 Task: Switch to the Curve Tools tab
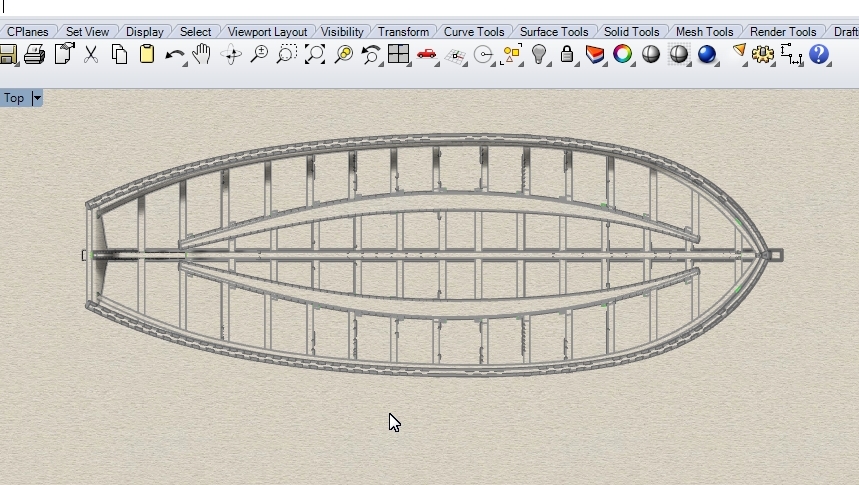[x=474, y=32]
